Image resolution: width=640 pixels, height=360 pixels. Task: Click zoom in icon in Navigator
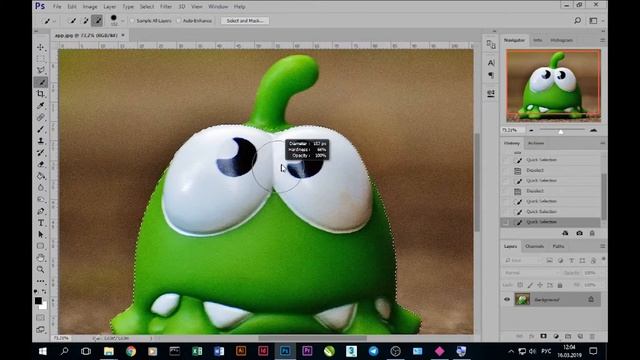point(593,130)
